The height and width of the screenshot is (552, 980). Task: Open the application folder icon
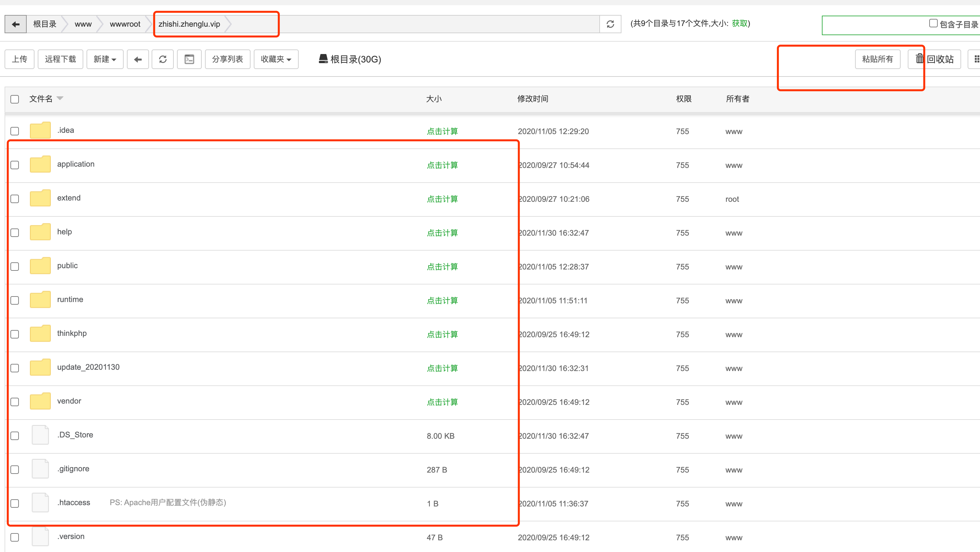point(40,164)
